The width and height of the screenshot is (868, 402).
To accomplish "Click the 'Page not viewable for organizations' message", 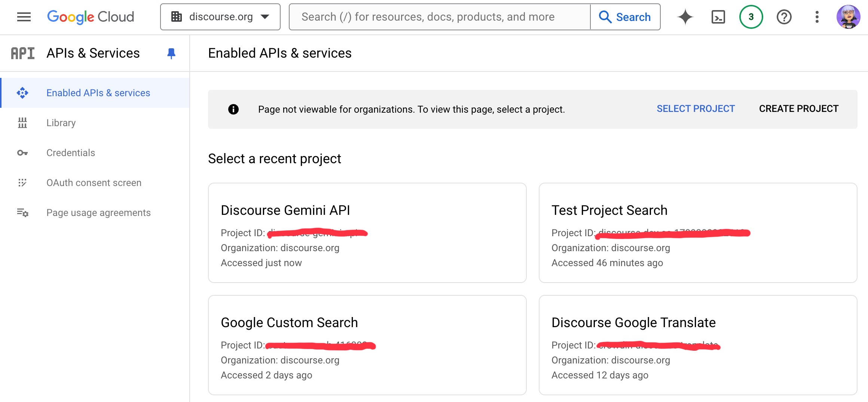I will tap(412, 109).
